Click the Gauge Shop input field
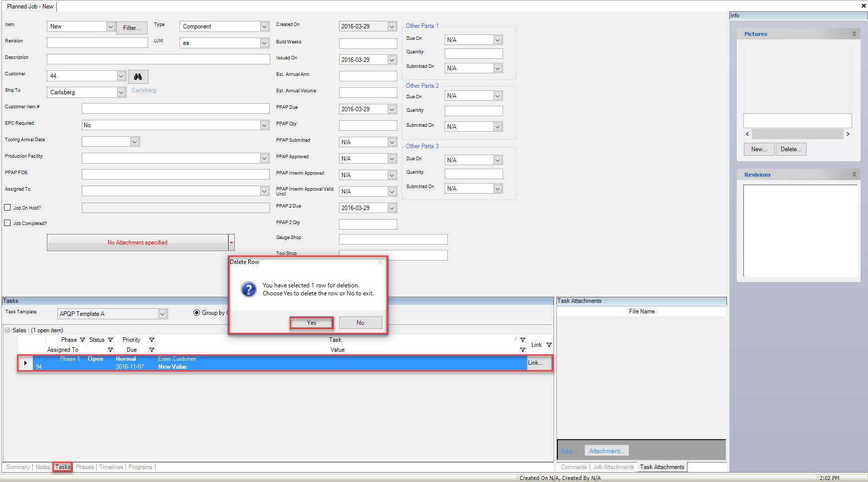The height and width of the screenshot is (482, 868). [393, 239]
